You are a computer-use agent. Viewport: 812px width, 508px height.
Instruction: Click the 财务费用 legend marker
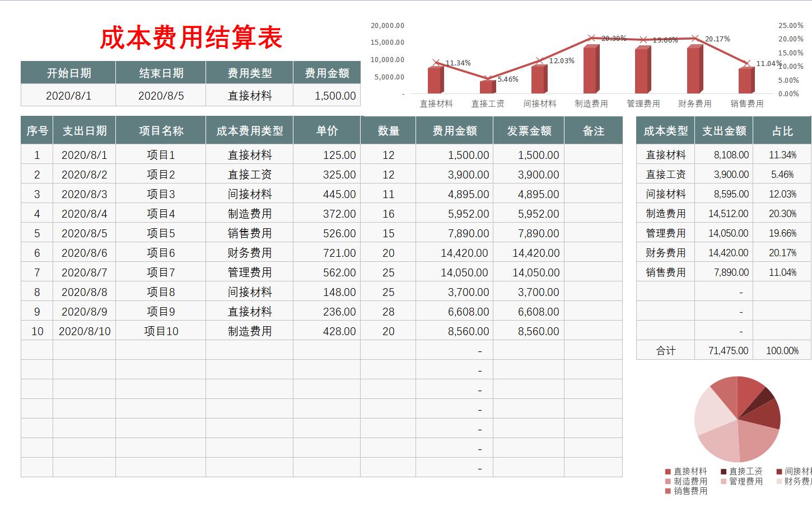coord(780,481)
